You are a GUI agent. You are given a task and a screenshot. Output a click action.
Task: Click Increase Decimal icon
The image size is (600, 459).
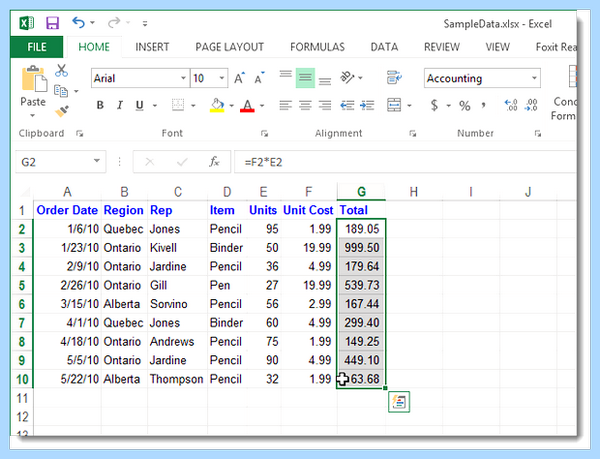pos(511,105)
